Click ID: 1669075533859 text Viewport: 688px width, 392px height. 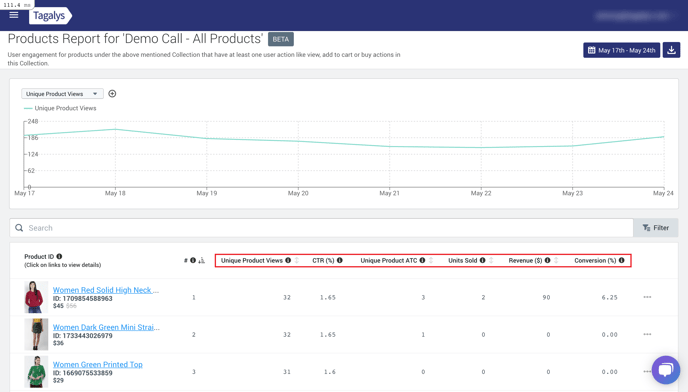click(x=82, y=373)
